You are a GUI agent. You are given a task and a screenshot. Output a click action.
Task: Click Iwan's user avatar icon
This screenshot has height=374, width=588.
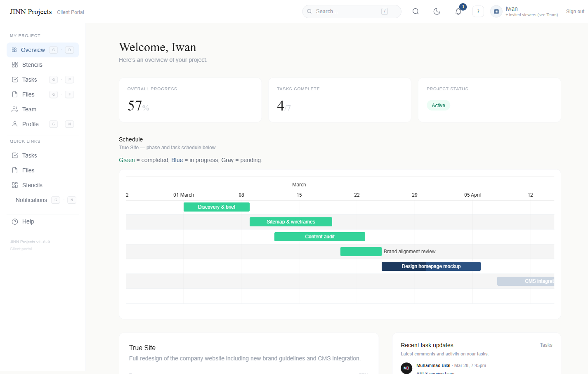(x=496, y=12)
